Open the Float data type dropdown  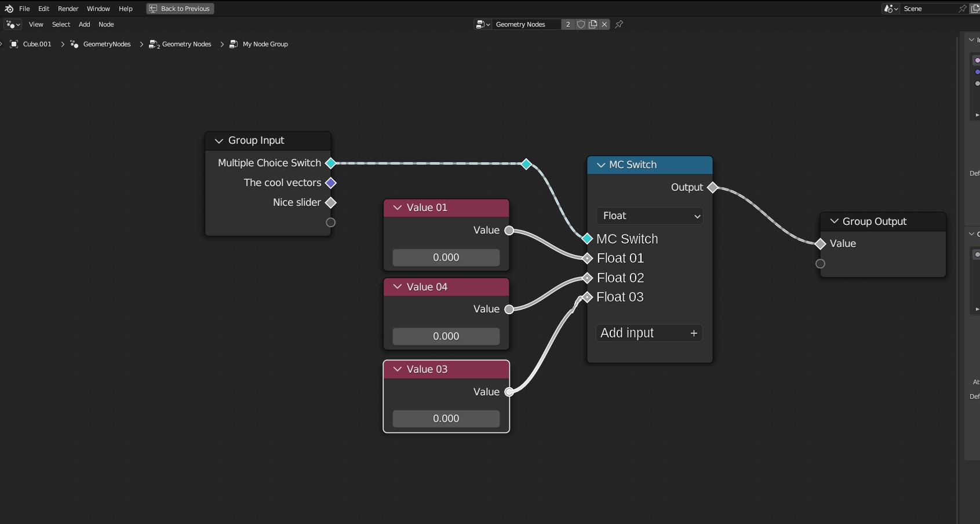pyautogui.click(x=650, y=216)
